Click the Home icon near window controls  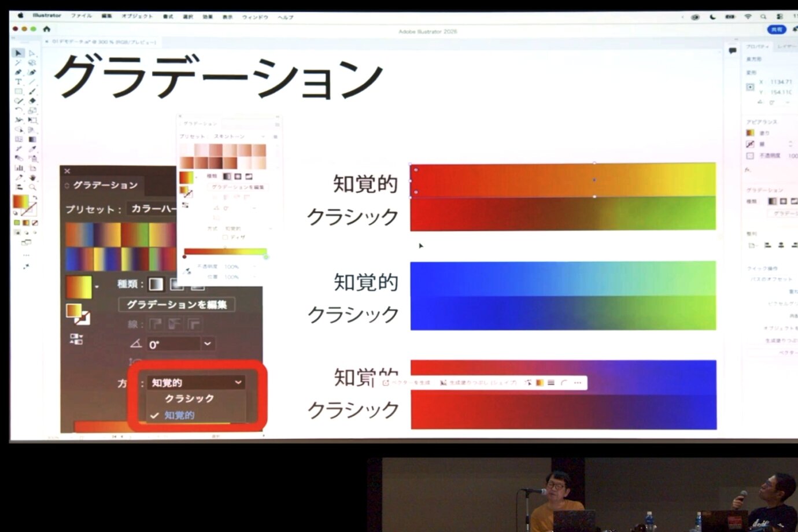click(47, 29)
